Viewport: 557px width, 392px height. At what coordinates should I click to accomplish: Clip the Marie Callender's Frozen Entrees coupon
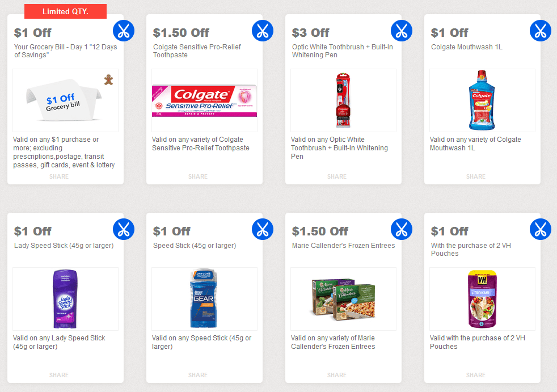[402, 229]
